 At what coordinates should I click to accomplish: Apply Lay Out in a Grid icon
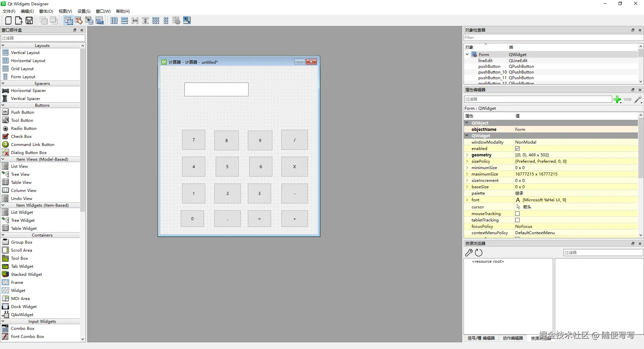tap(156, 20)
